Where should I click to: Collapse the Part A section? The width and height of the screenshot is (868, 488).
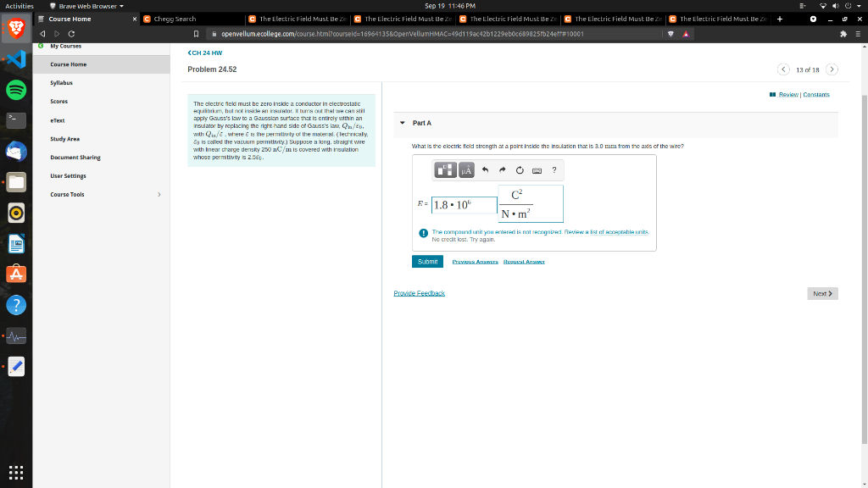point(403,123)
